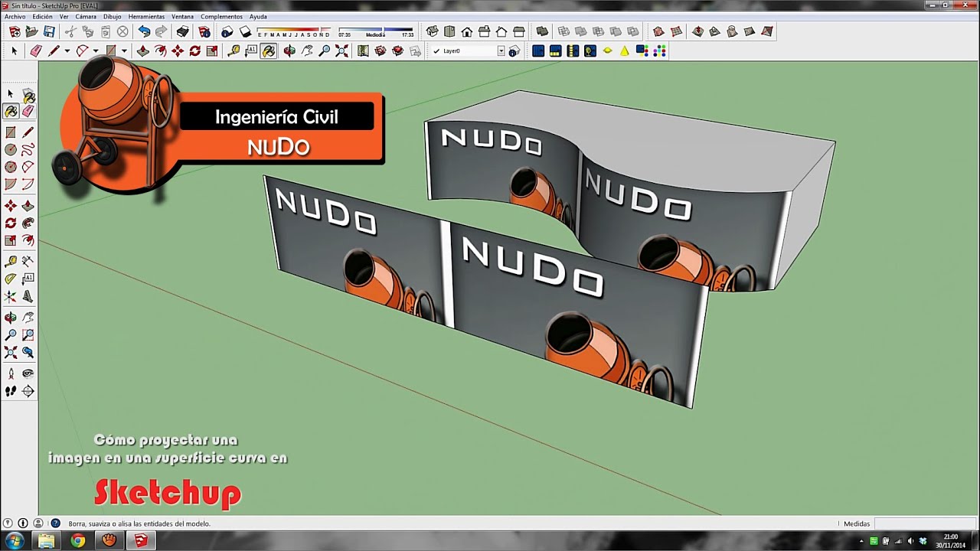Open the Ventana menu
Image resolution: width=980 pixels, height=551 pixels.
click(182, 16)
